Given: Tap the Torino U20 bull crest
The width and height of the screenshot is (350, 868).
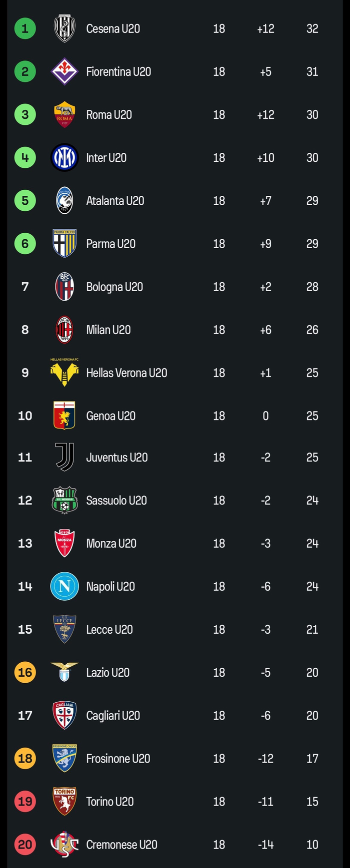Looking at the screenshot, I should click(x=64, y=801).
